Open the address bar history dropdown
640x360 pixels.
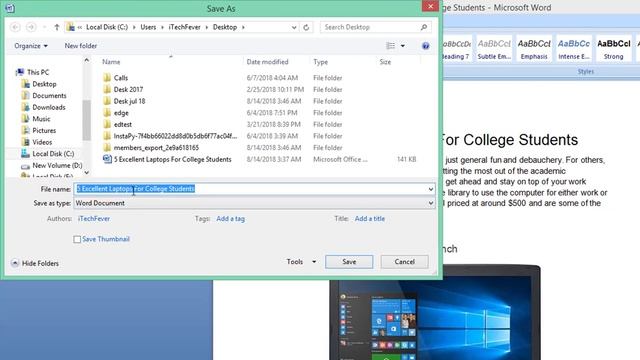pyautogui.click(x=294, y=27)
